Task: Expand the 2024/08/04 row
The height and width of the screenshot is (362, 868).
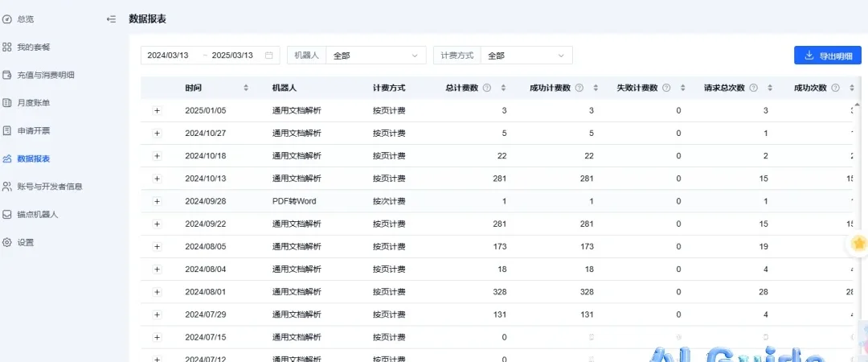Action: (158, 269)
